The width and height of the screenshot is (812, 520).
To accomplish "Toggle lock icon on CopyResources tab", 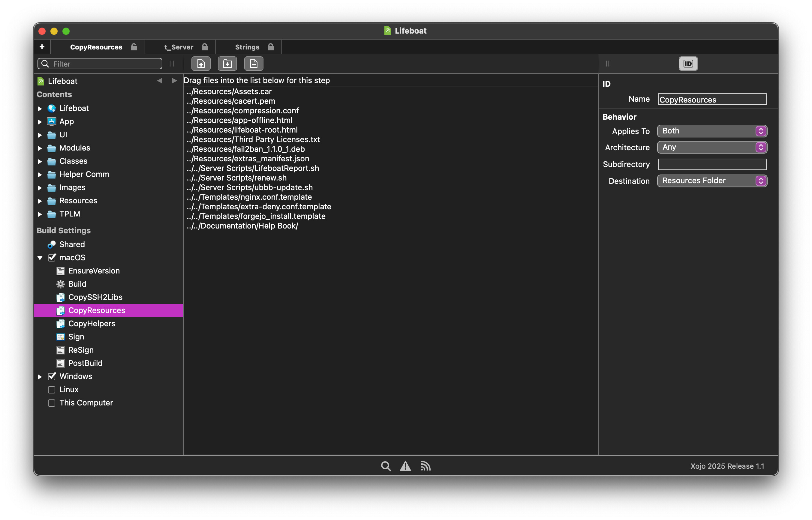I will [134, 47].
